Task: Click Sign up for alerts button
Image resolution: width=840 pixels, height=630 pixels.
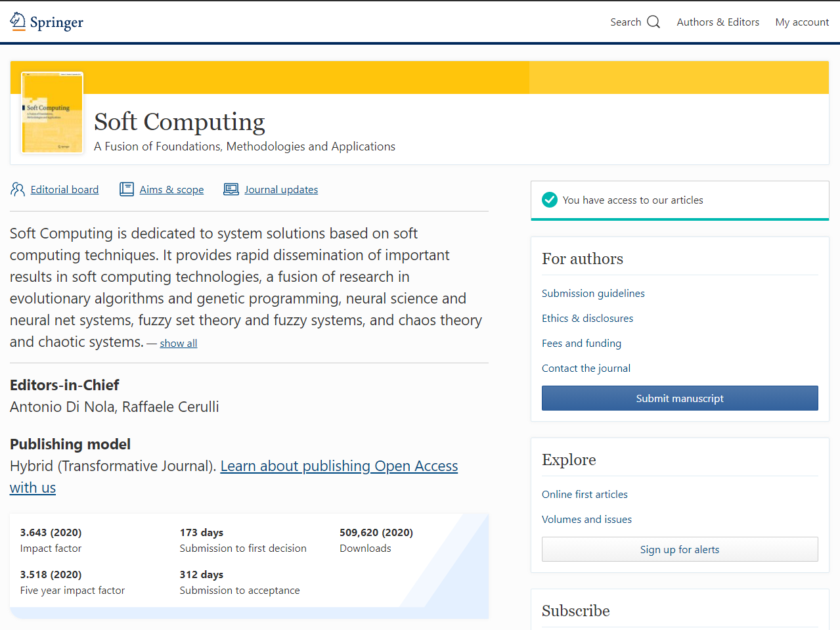Action: pyautogui.click(x=680, y=549)
